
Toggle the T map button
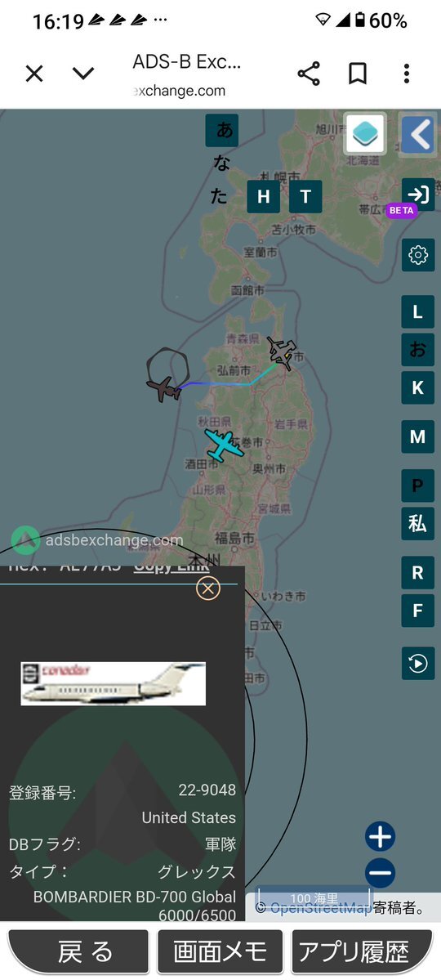pos(305,197)
